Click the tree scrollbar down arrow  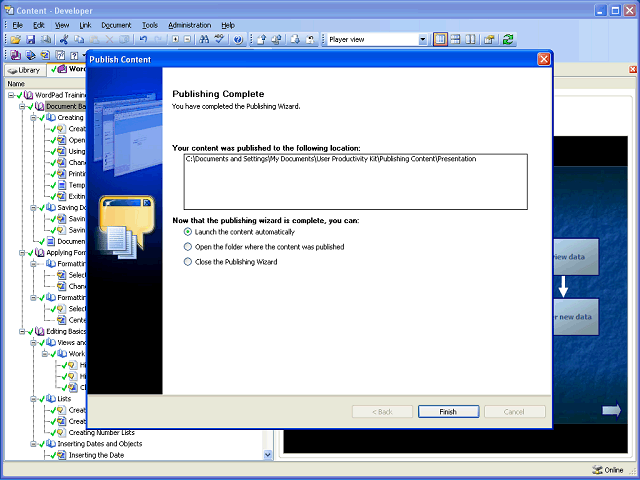(x=268, y=454)
